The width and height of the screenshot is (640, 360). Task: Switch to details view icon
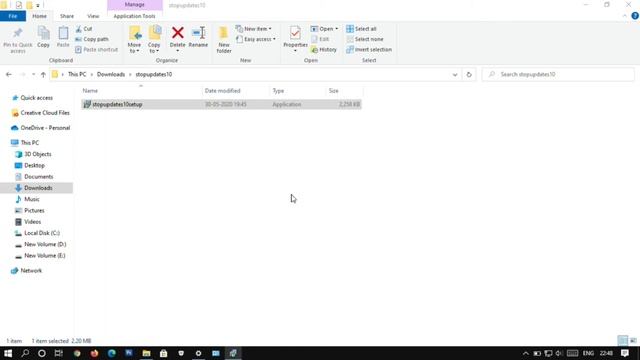click(x=622, y=340)
